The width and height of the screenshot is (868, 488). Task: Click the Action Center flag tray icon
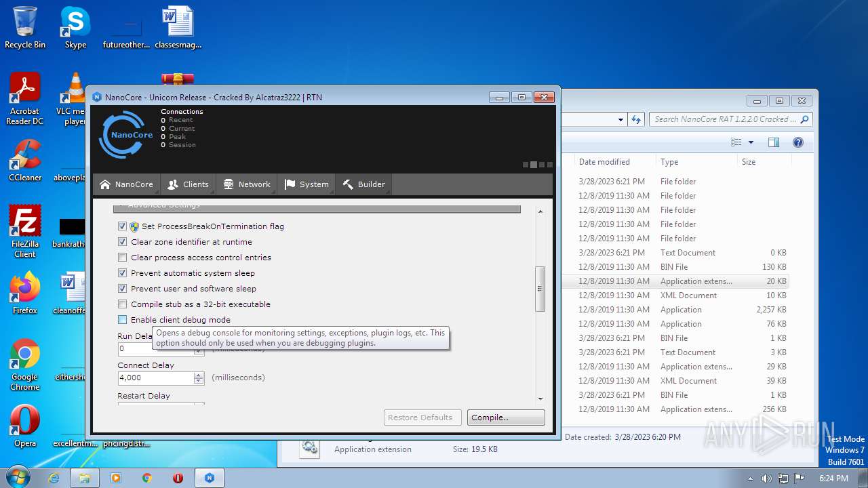coord(800,478)
